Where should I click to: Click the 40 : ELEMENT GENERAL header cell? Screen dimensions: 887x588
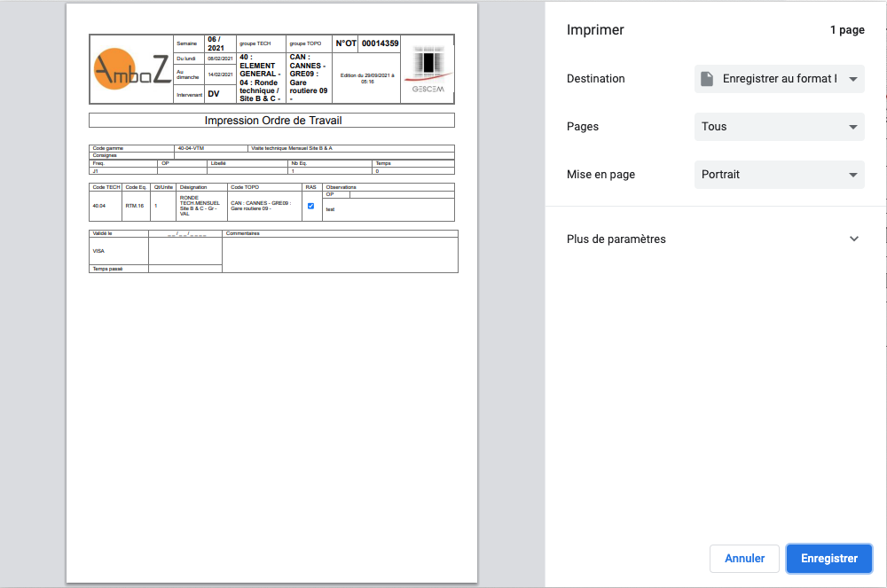(x=260, y=78)
